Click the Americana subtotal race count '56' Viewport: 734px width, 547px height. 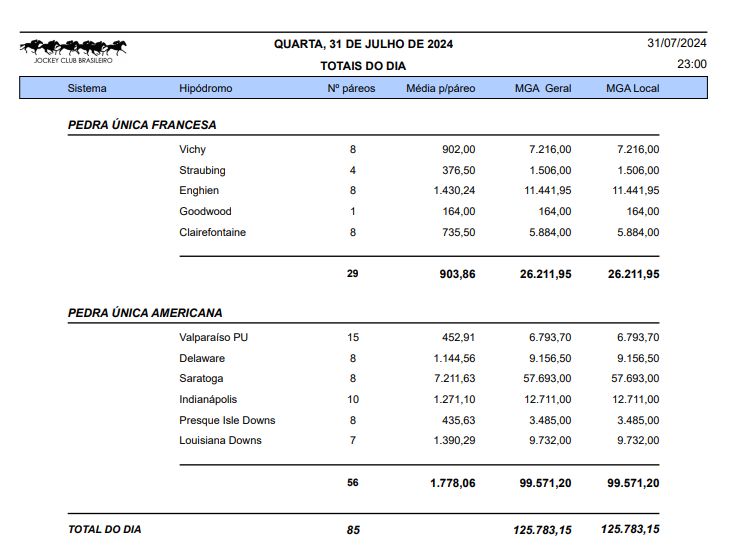352,482
